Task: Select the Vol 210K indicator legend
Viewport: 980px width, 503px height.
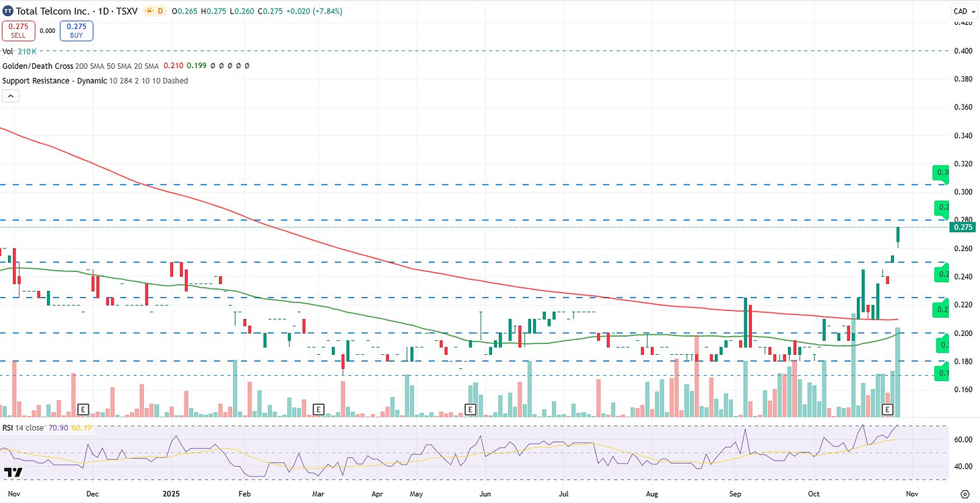Action: [21, 51]
